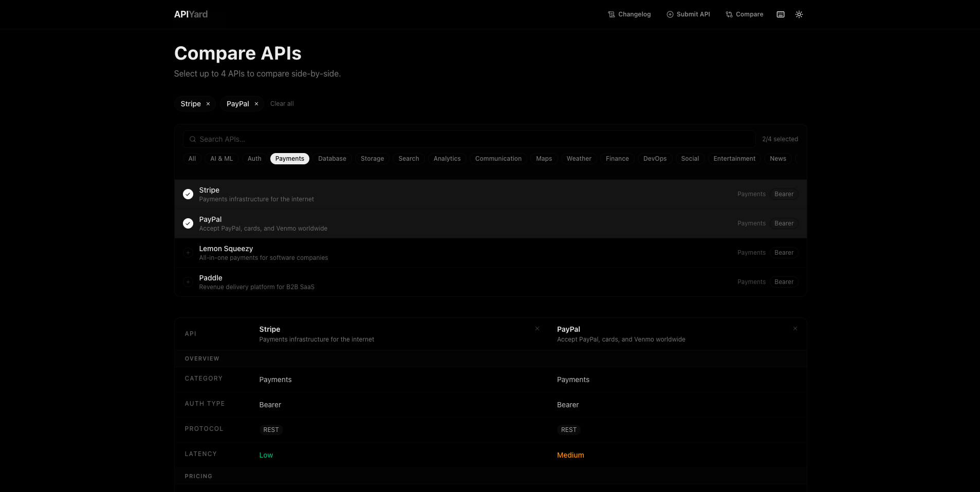The image size is (980, 492).
Task: Click the Payments tag in Paddle row
Action: coord(751,282)
